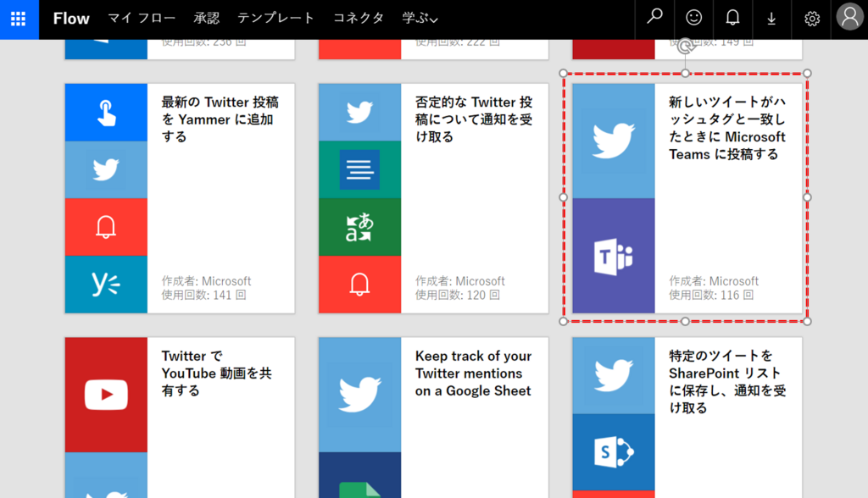This screenshot has height=498, width=868.
Task: Click the profile avatar in the corner
Action: pos(849,17)
